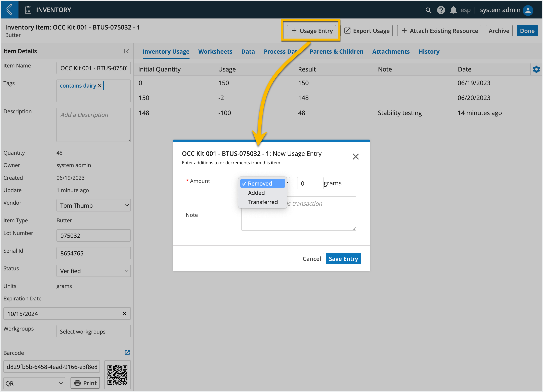Screen dimensions: 543x392
Task: Archive this inventory item
Action: coord(499,31)
